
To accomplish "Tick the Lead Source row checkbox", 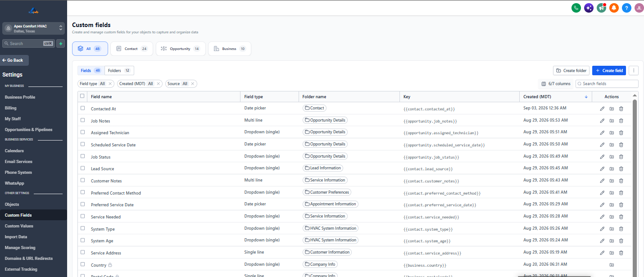I will 82,168.
